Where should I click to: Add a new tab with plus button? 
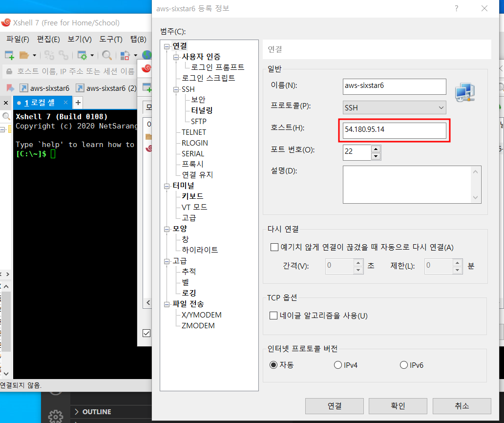[78, 103]
